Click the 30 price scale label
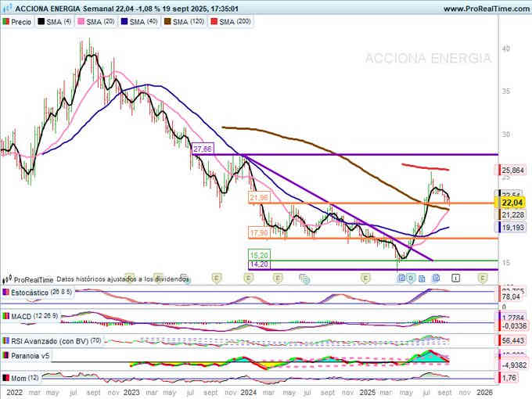Viewport: 532px width, 399px height. 506,135
